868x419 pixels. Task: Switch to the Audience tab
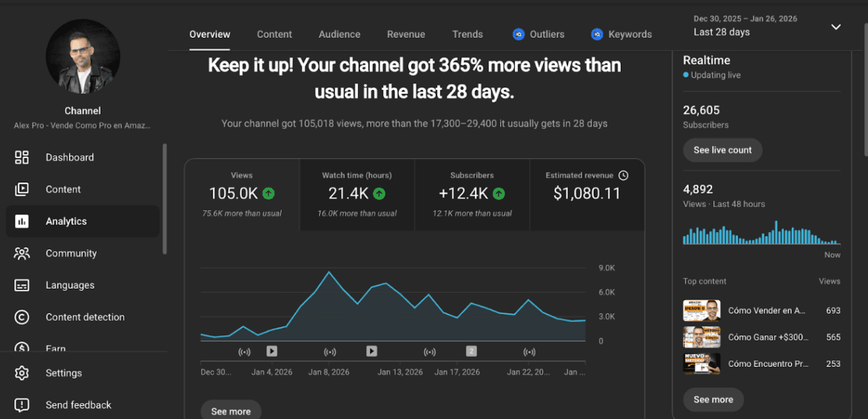click(x=339, y=34)
